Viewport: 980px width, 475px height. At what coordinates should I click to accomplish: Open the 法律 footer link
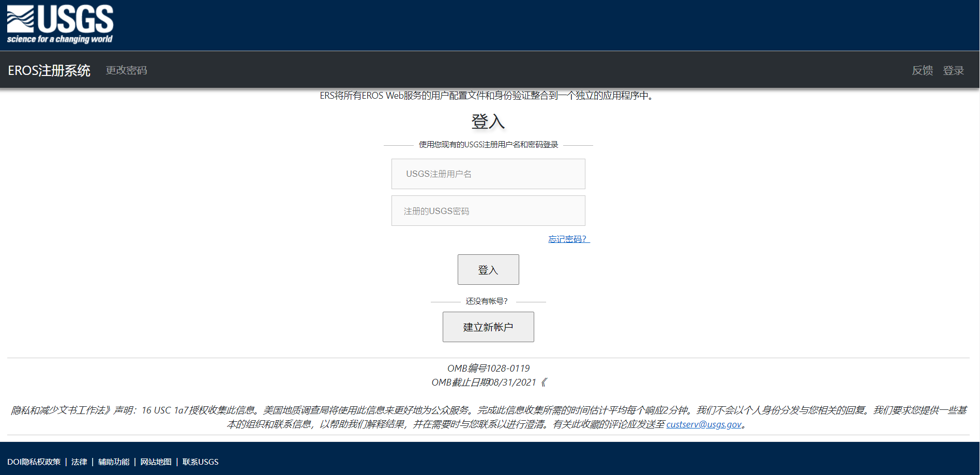(79, 462)
